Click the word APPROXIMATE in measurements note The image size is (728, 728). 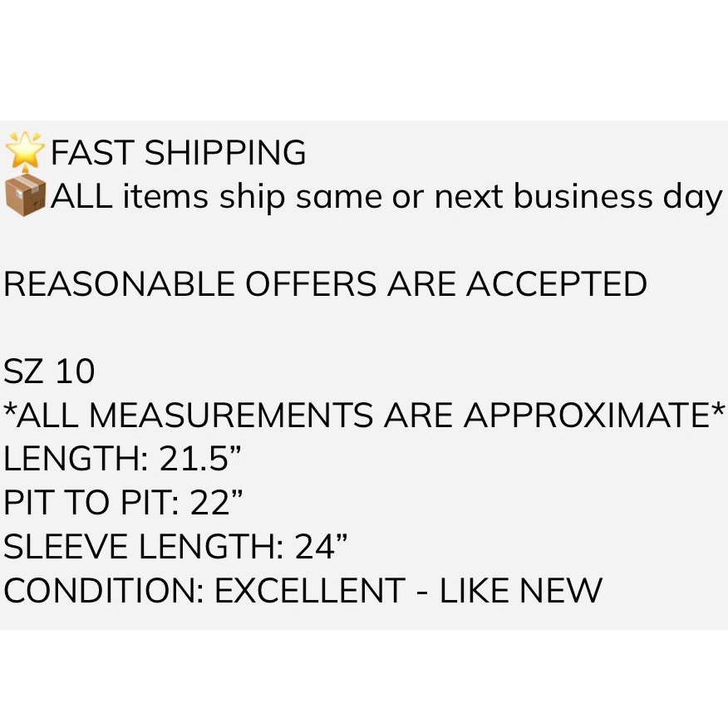click(x=590, y=415)
